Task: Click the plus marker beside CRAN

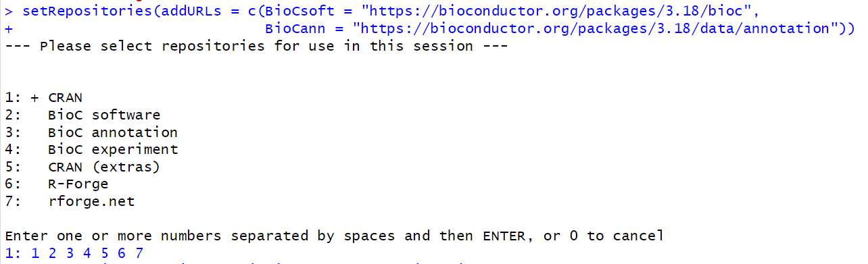Action: click(35, 98)
